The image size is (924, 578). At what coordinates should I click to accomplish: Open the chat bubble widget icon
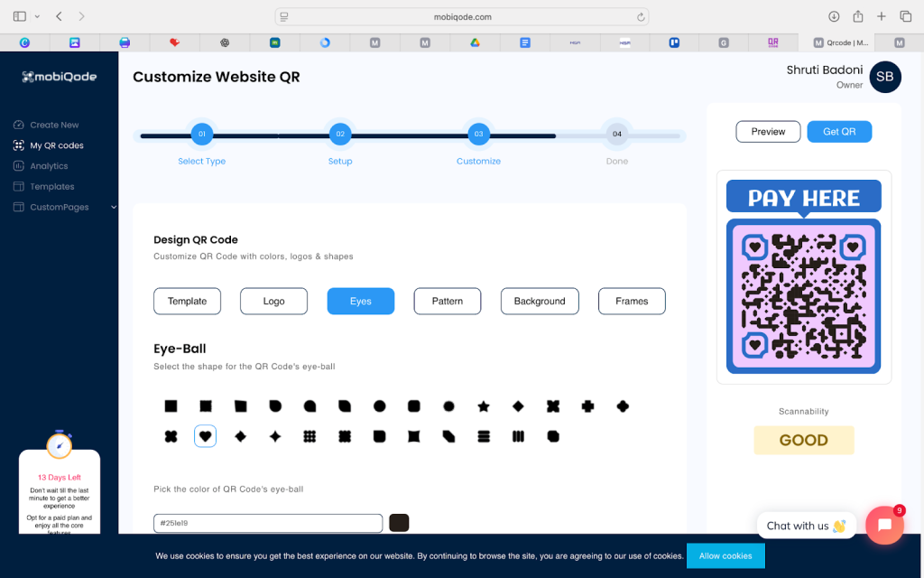(x=884, y=525)
